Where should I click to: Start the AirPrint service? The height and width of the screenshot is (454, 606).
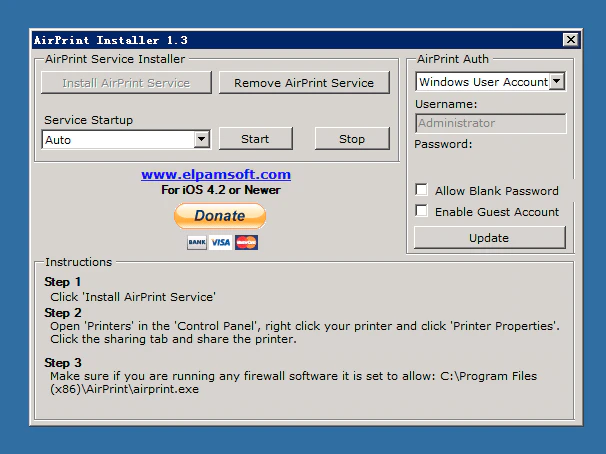click(255, 139)
